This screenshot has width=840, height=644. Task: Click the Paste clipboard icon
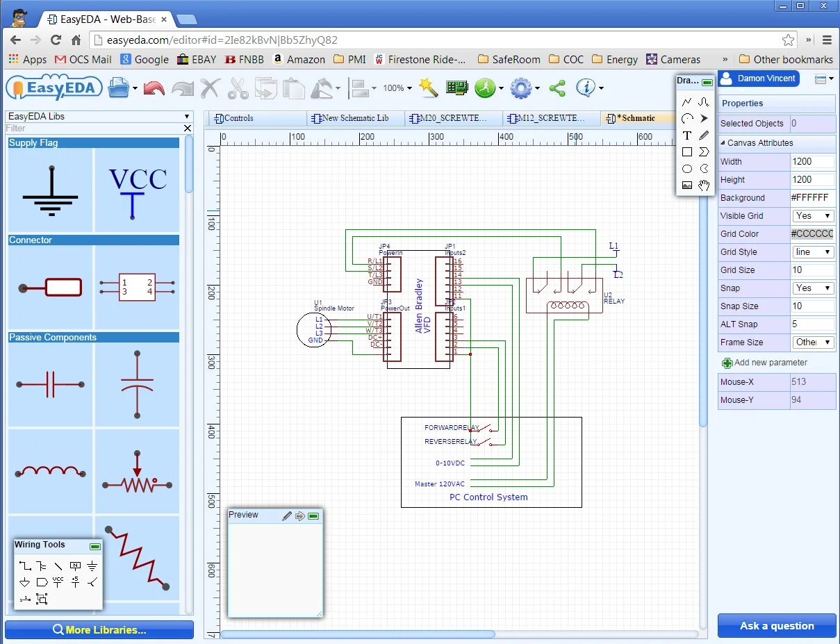pyautogui.click(x=294, y=88)
